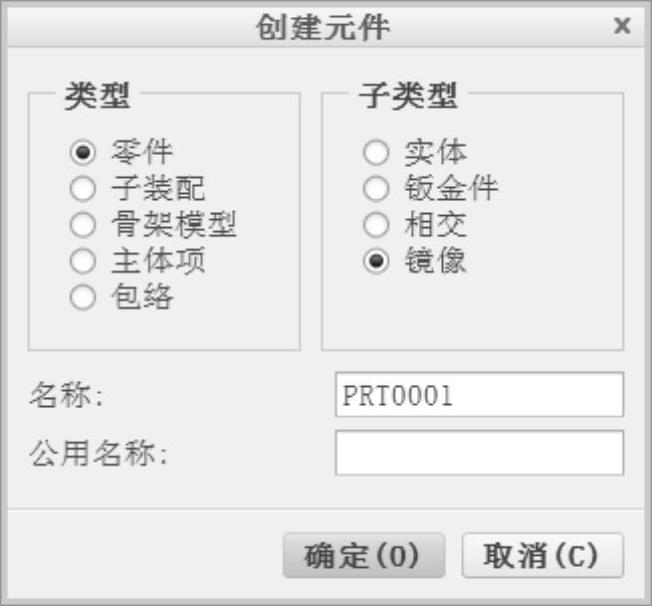Focus the 公用名称 text field
652x606 pixels.
point(479,453)
